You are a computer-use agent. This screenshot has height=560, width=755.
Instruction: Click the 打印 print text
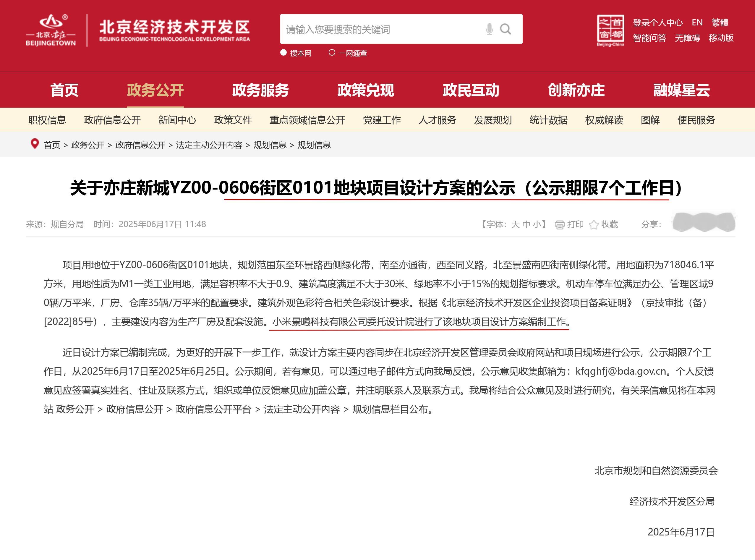(x=575, y=224)
